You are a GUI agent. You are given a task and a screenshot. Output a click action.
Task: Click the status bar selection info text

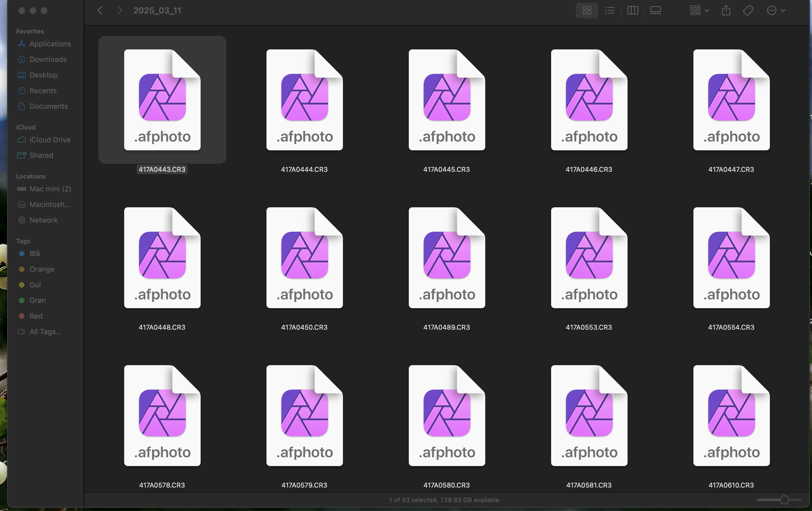(x=444, y=500)
